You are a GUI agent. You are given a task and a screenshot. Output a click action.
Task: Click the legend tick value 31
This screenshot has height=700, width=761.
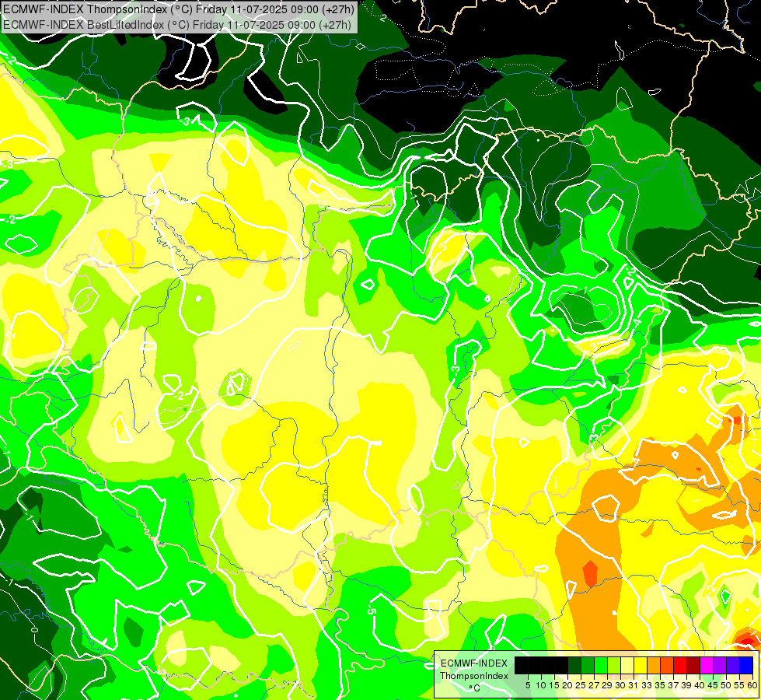[x=634, y=685]
